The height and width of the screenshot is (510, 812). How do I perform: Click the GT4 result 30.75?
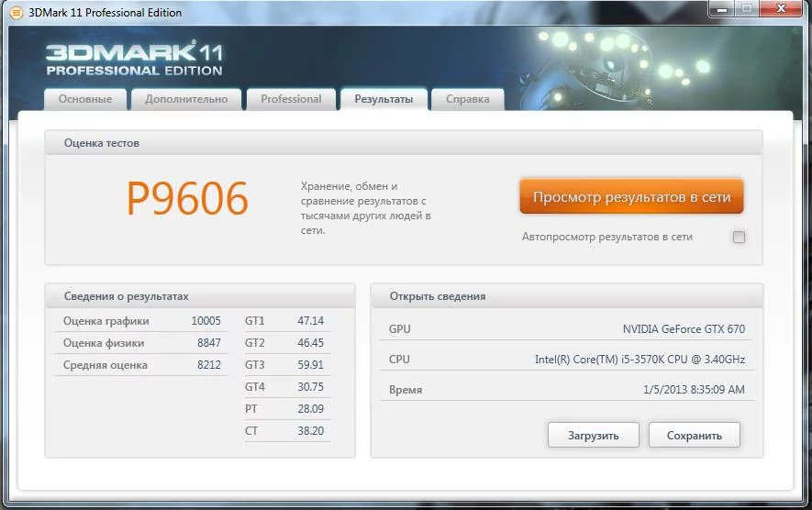point(311,387)
